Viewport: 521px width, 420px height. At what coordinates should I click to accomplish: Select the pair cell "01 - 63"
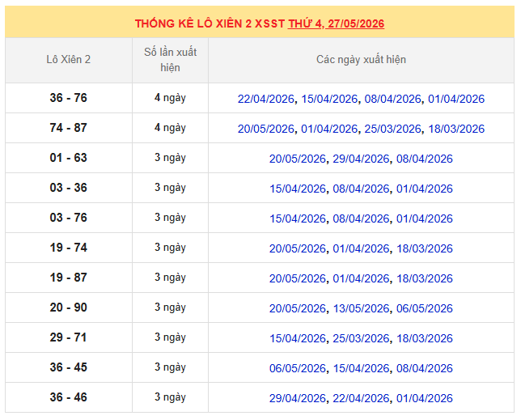pyautogui.click(x=69, y=158)
